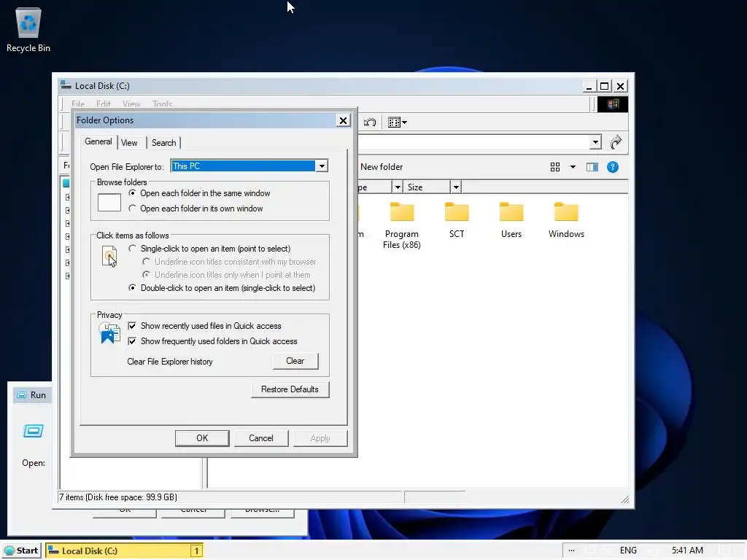Open the Type column filter dropdown
747x560 pixels.
point(398,187)
